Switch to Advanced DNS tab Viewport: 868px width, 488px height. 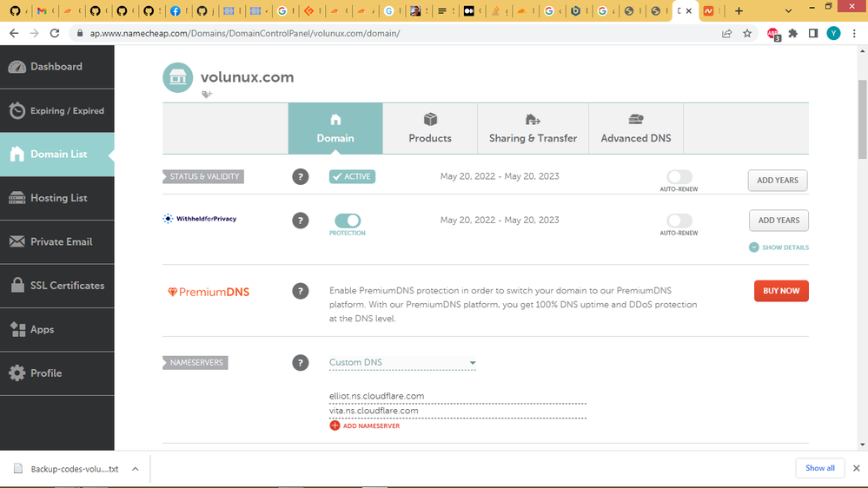coord(636,129)
